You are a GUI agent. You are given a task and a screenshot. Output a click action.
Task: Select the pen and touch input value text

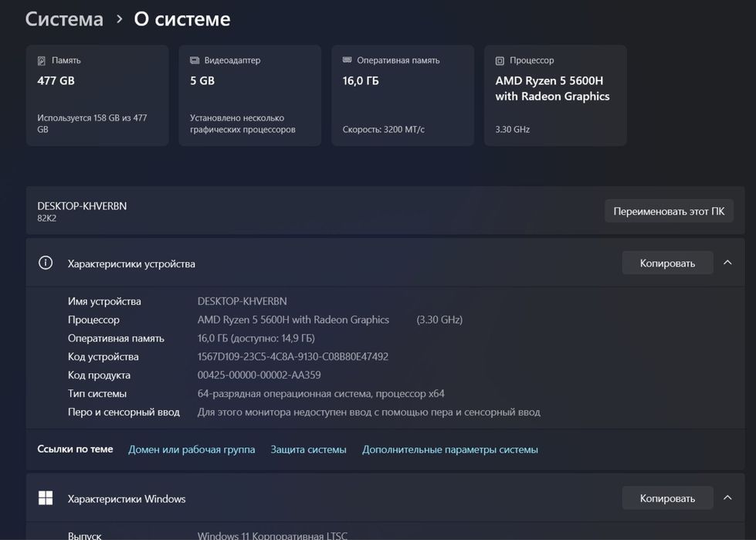(x=369, y=413)
